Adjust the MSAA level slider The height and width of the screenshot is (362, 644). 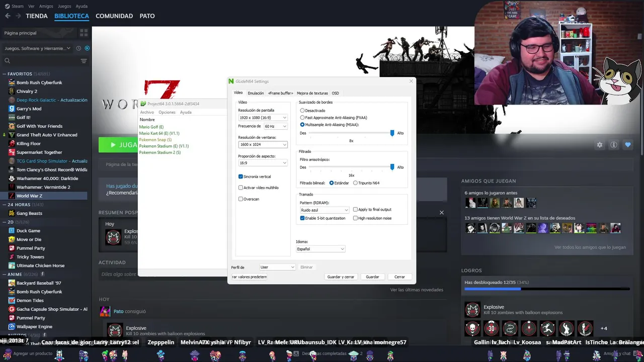coord(392,133)
